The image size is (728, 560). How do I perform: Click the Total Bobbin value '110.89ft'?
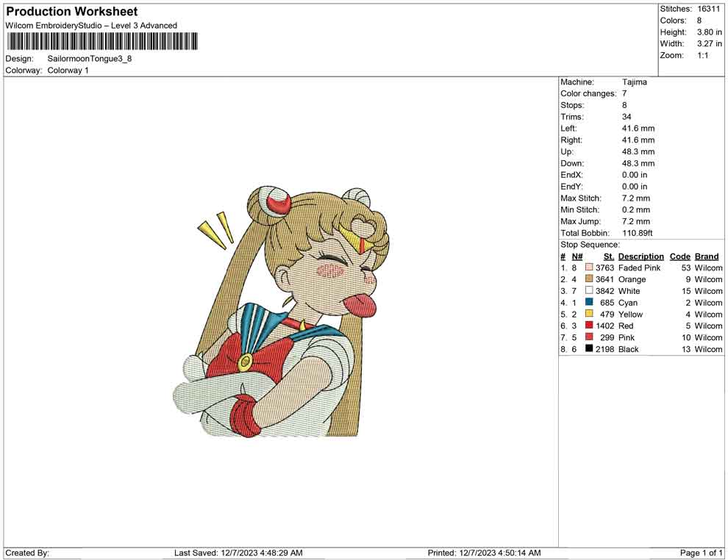tap(638, 233)
